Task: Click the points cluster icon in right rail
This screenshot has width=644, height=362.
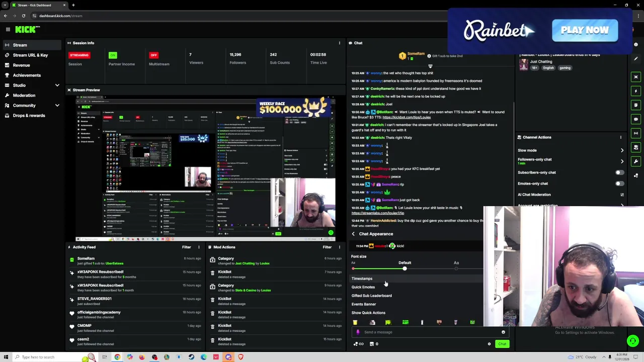Action: tap(636, 175)
